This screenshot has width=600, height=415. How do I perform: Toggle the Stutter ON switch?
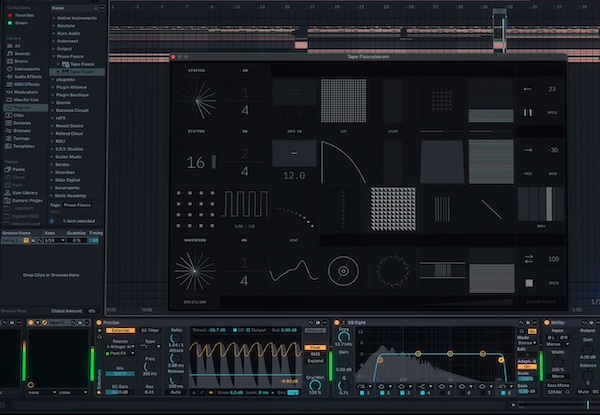[x=245, y=130]
